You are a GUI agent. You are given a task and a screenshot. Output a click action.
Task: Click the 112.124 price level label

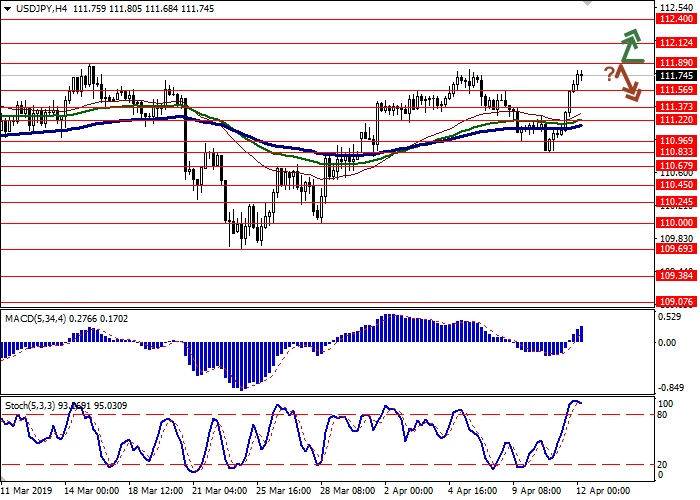pos(676,43)
